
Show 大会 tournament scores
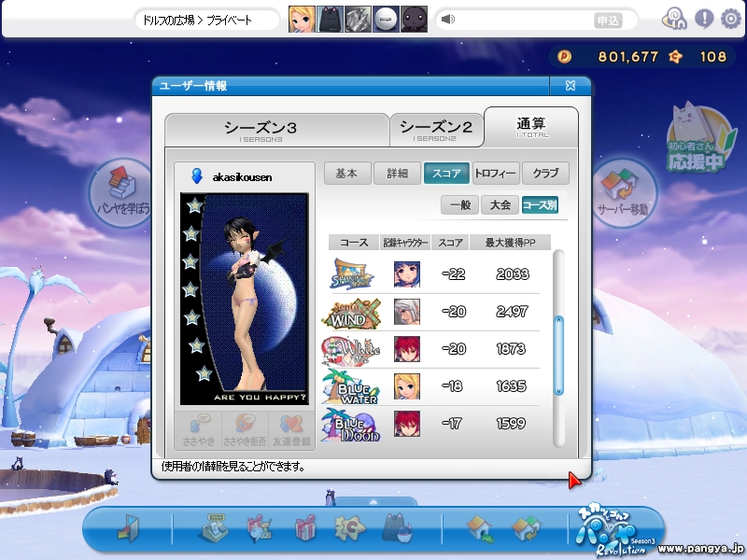click(500, 205)
